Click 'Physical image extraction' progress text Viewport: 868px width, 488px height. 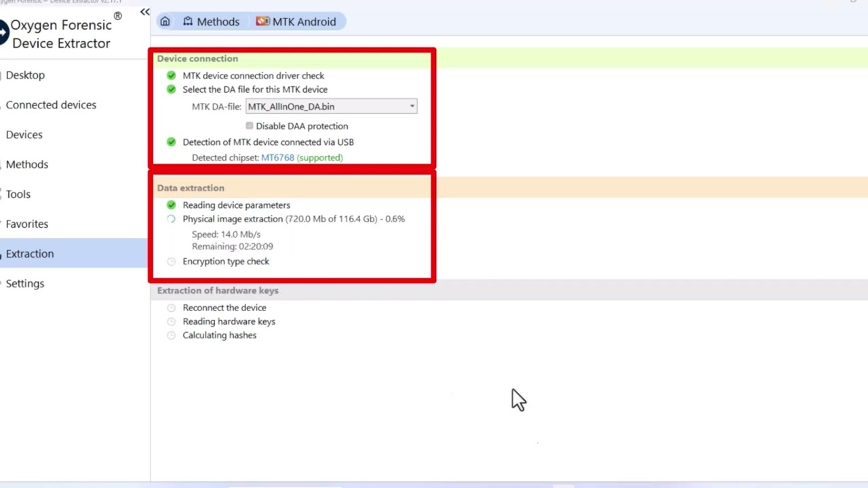294,219
